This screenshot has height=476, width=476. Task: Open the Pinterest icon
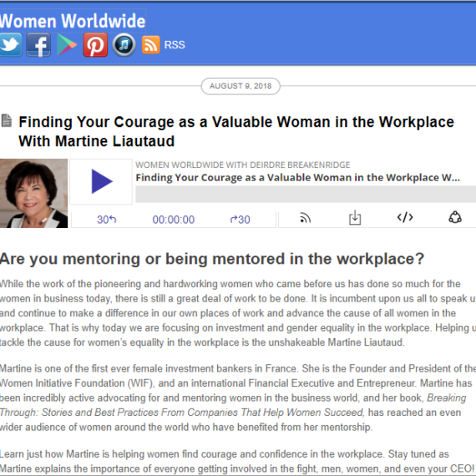click(x=96, y=45)
